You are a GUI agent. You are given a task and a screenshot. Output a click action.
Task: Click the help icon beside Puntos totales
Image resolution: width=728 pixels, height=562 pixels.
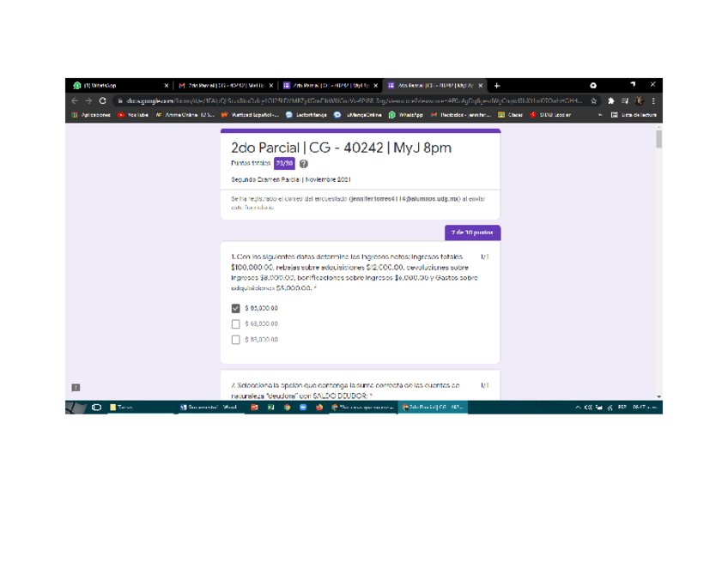(303, 163)
